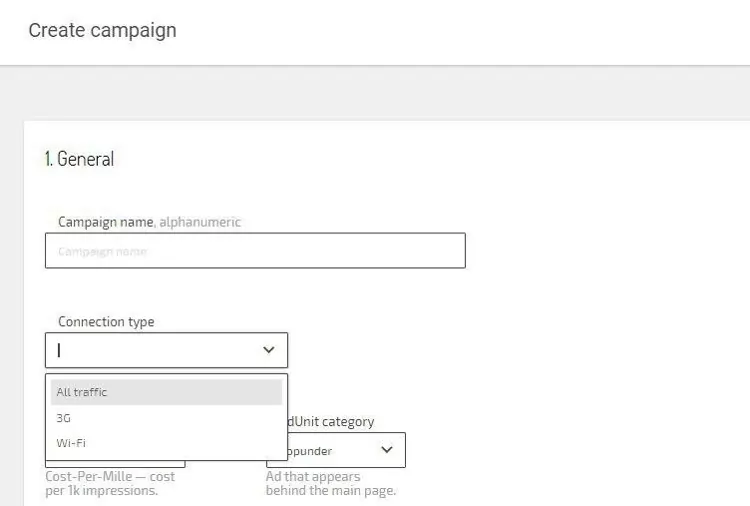Click the AdUnit category chevron arrow
This screenshot has height=506, width=750.
click(x=387, y=450)
